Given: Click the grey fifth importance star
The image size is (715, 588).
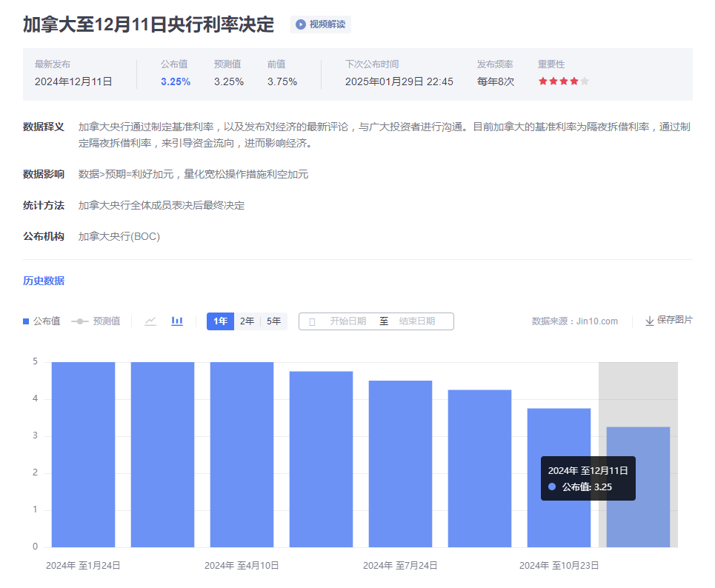Looking at the screenshot, I should pos(585,81).
